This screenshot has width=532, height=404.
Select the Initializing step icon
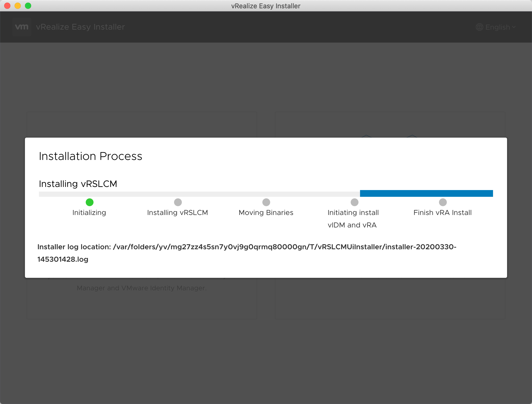[x=90, y=202]
